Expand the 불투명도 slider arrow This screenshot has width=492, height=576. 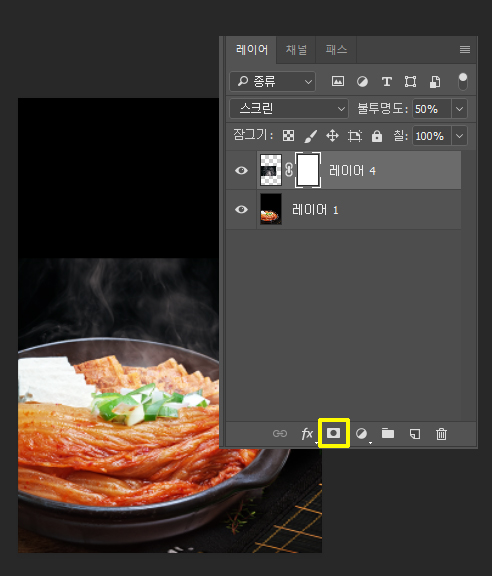tap(459, 109)
